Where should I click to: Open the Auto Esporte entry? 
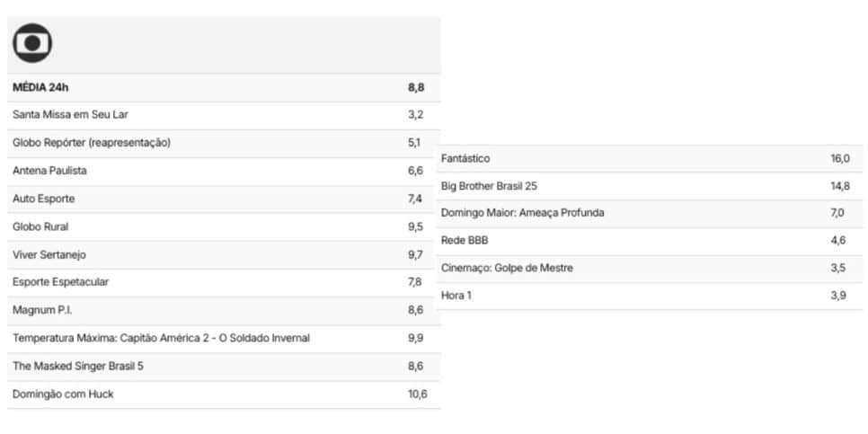[x=224, y=199]
